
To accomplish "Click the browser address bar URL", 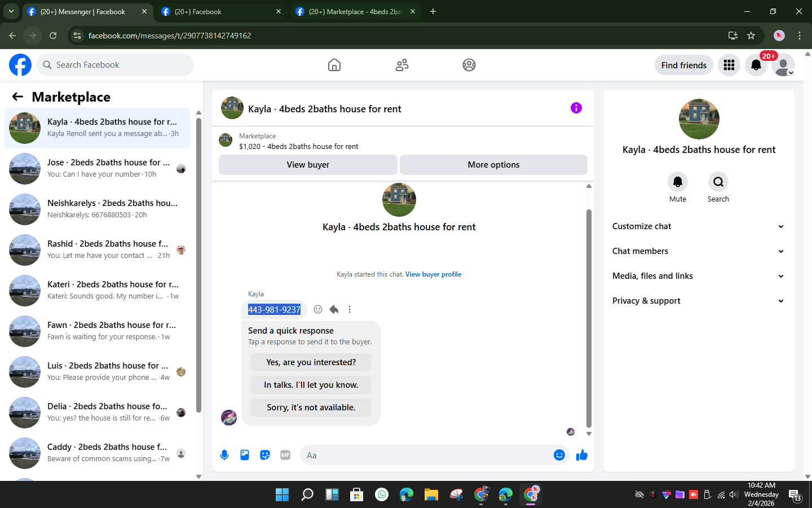I will [x=170, y=36].
